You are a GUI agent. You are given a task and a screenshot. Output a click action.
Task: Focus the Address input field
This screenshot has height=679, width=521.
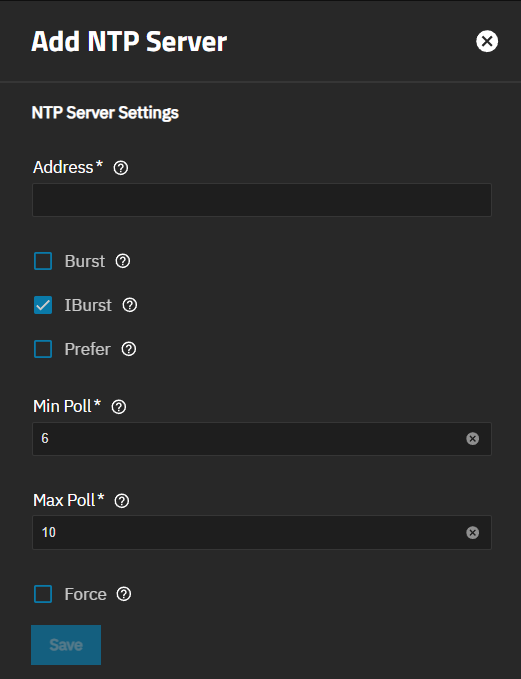pos(262,200)
